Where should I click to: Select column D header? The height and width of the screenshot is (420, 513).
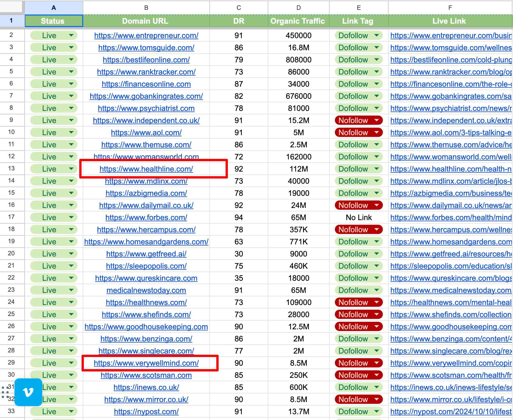(x=299, y=8)
